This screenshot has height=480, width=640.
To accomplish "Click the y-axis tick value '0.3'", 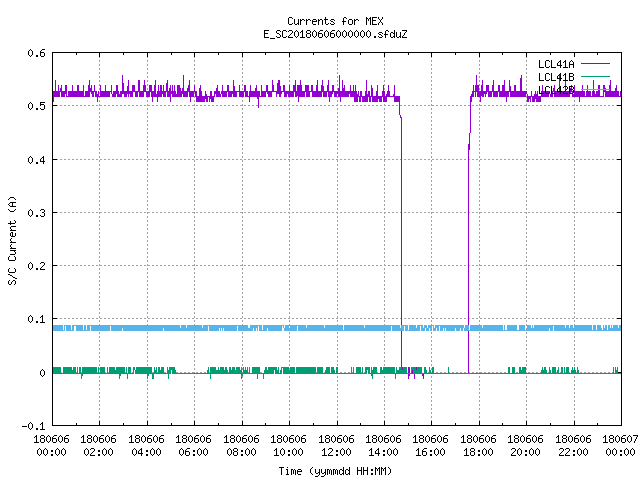I will 36,213.
